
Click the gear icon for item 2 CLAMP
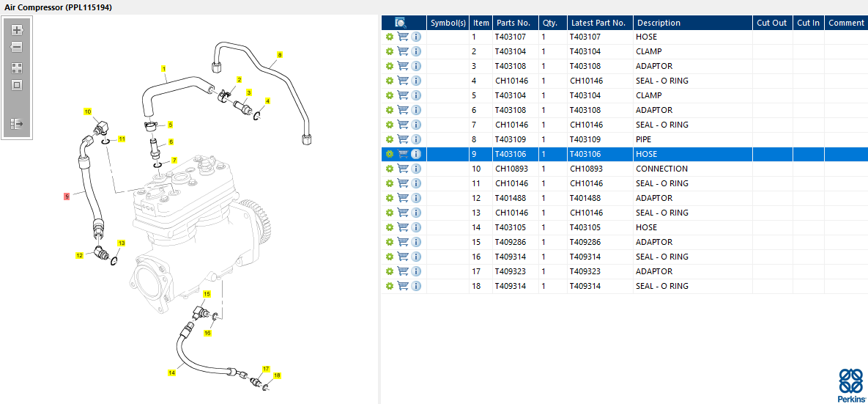click(390, 51)
